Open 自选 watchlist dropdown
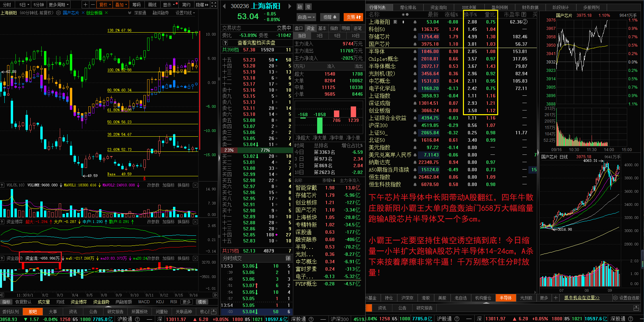 click(x=306, y=17)
